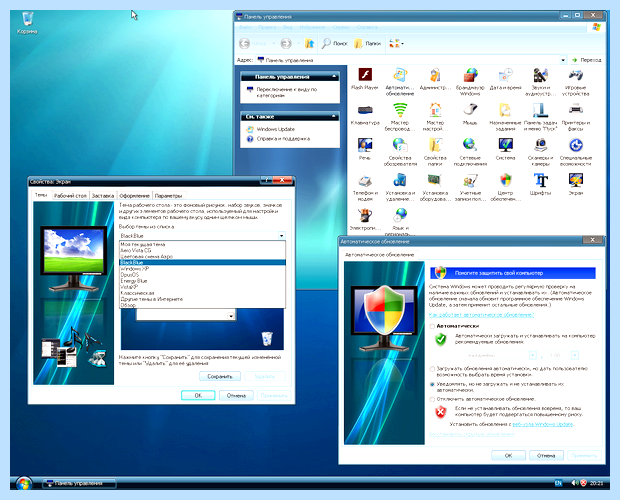Open the Избранное menu in Control Panel
The width and height of the screenshot is (620, 500).
pyautogui.click(x=312, y=27)
